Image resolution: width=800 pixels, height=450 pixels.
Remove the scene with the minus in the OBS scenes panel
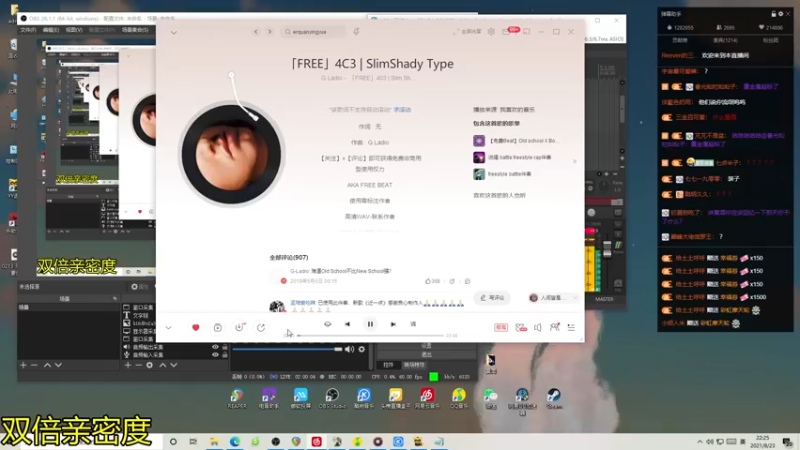coord(34,365)
